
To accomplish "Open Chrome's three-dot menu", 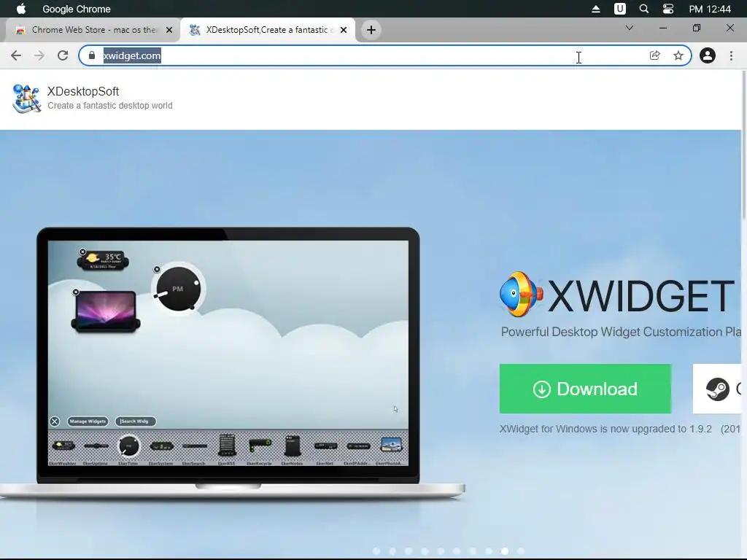I will pos(731,55).
